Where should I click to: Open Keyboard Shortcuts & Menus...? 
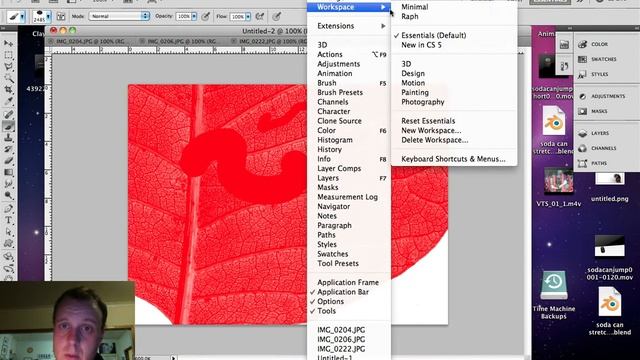454,159
